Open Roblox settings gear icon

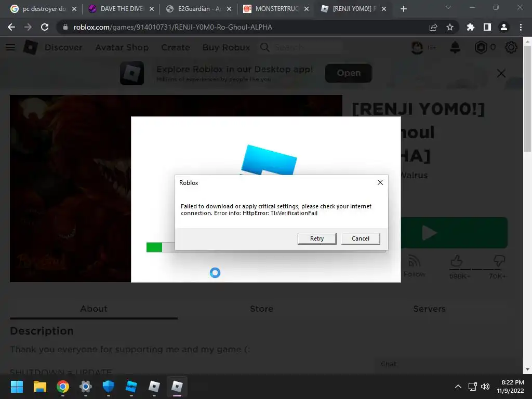coord(511,47)
